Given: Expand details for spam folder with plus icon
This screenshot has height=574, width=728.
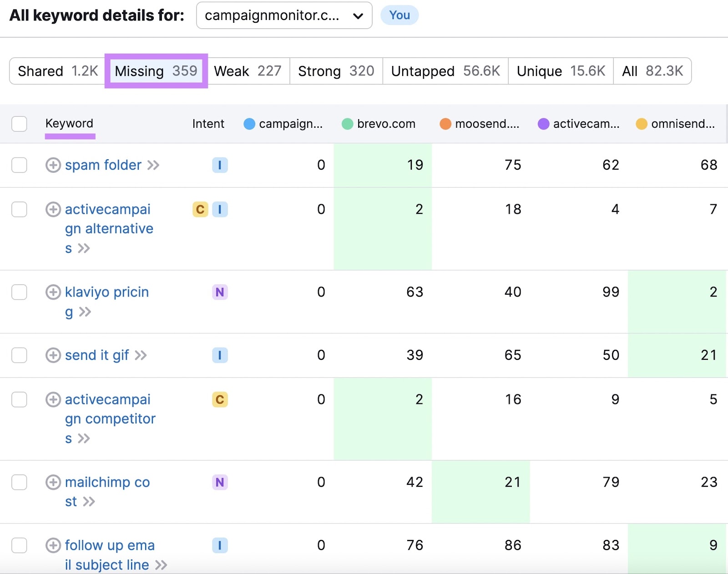Looking at the screenshot, I should click(x=53, y=165).
